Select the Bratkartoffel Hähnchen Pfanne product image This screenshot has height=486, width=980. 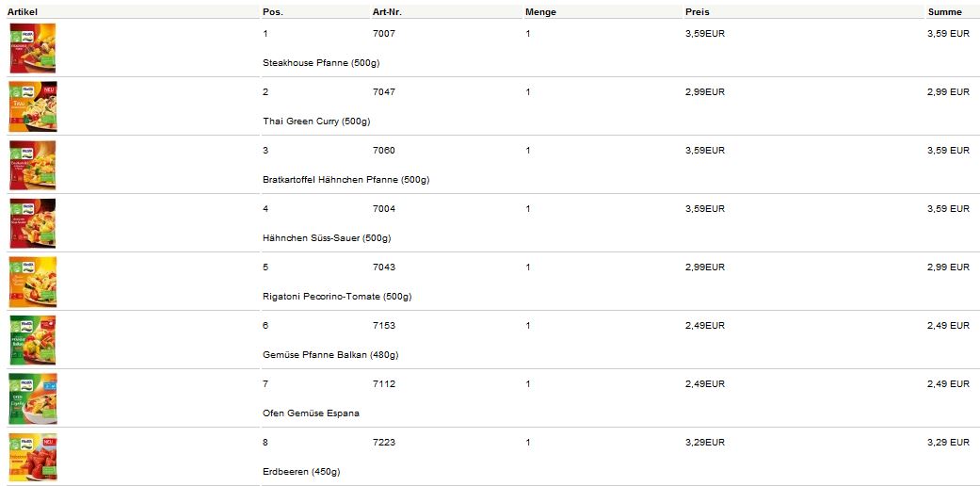coord(32,165)
